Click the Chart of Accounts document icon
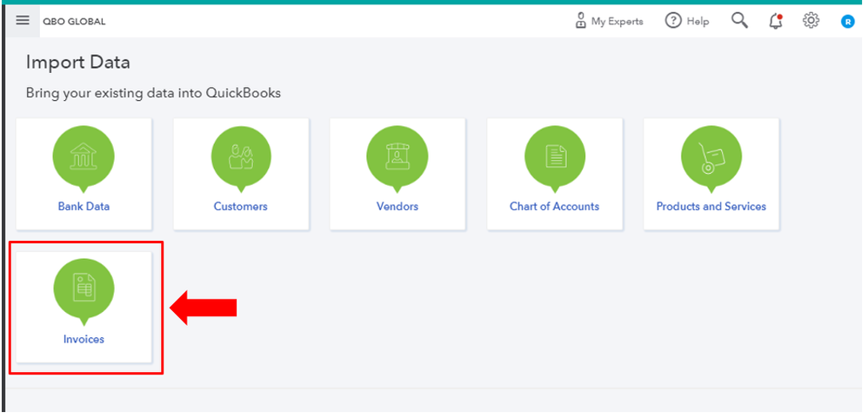Screen dimensions: 868x418 [x=555, y=157]
